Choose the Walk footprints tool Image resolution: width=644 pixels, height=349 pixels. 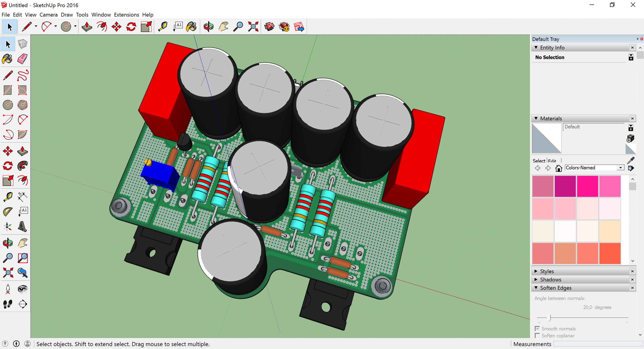tap(8, 304)
